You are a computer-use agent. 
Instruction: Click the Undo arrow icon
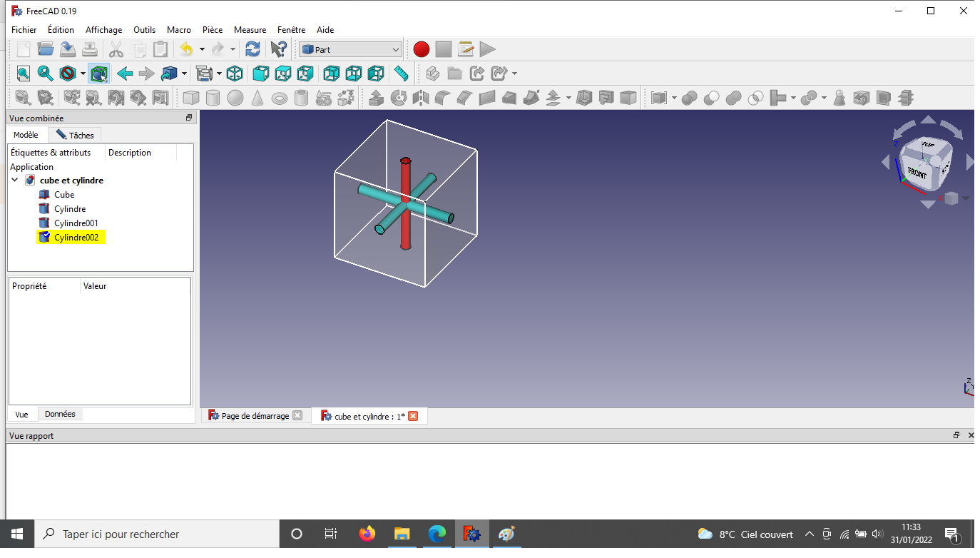186,49
